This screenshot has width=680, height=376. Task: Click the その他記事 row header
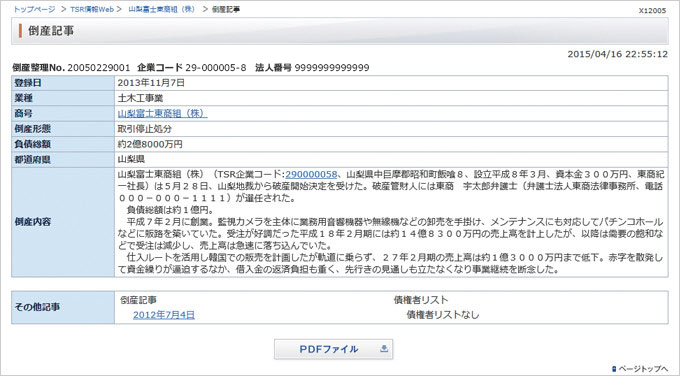coord(63,307)
